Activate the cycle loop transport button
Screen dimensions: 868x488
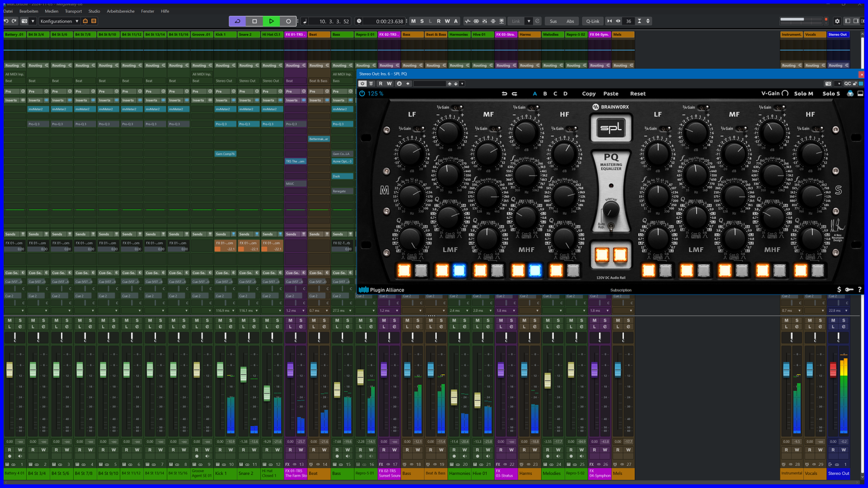(x=238, y=21)
